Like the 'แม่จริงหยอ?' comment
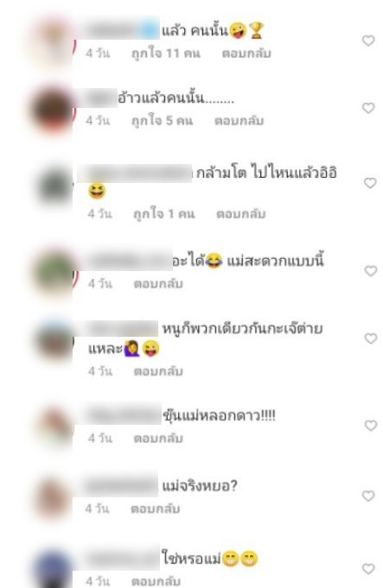The height and width of the screenshot is (588, 383). pyautogui.click(x=368, y=496)
